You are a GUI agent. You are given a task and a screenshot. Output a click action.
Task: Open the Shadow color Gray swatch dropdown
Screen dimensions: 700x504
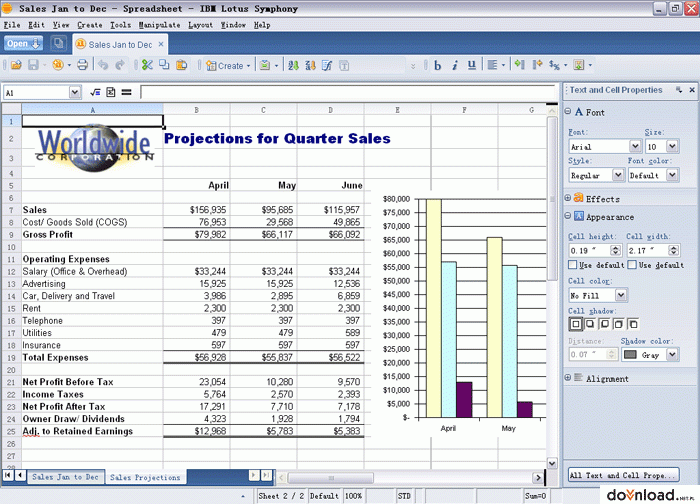pyautogui.click(x=672, y=354)
